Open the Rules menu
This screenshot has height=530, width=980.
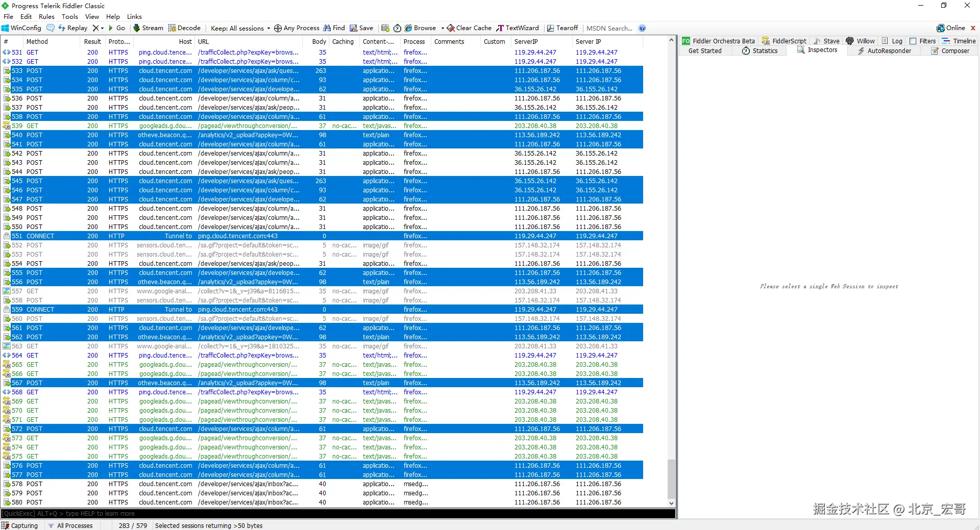[46, 16]
